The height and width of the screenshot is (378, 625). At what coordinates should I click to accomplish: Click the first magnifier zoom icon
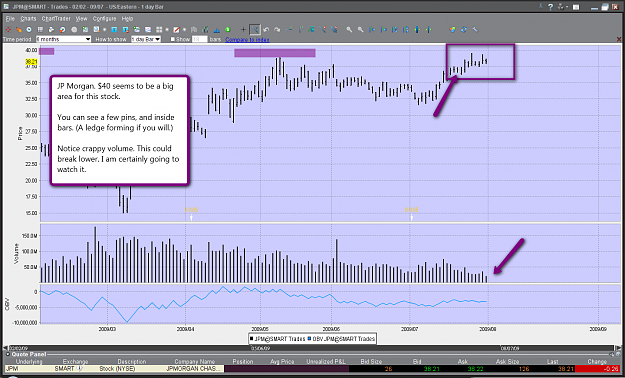coord(349,30)
